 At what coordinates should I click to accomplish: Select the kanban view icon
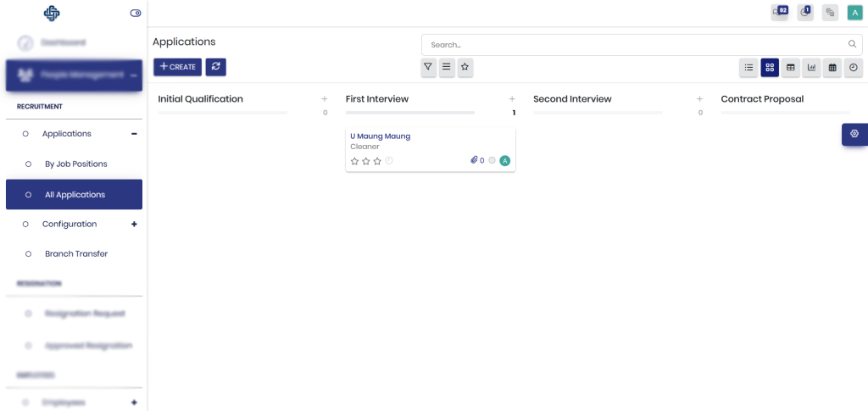[x=770, y=68]
